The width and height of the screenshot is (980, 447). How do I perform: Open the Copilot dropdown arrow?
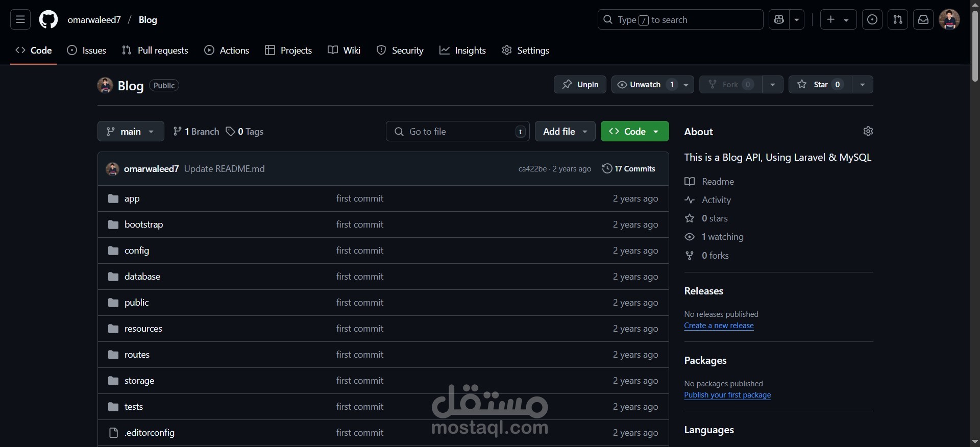(797, 20)
